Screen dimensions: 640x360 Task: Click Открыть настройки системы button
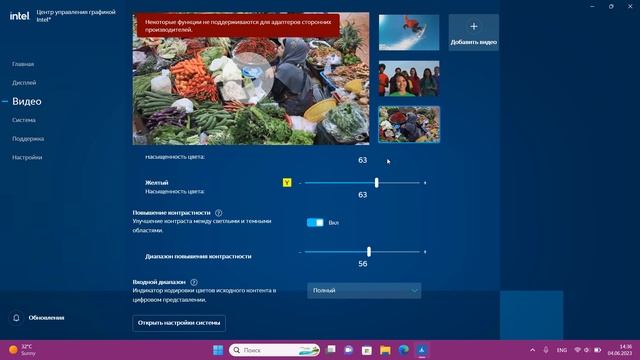tap(179, 323)
